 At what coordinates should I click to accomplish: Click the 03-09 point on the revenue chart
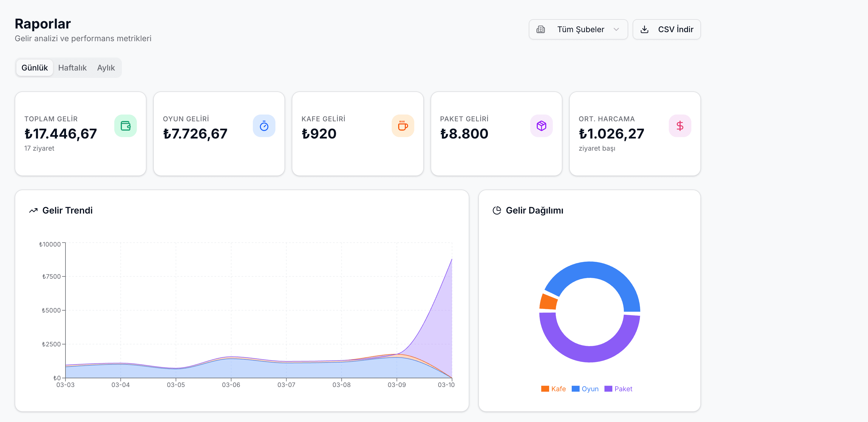396,354
